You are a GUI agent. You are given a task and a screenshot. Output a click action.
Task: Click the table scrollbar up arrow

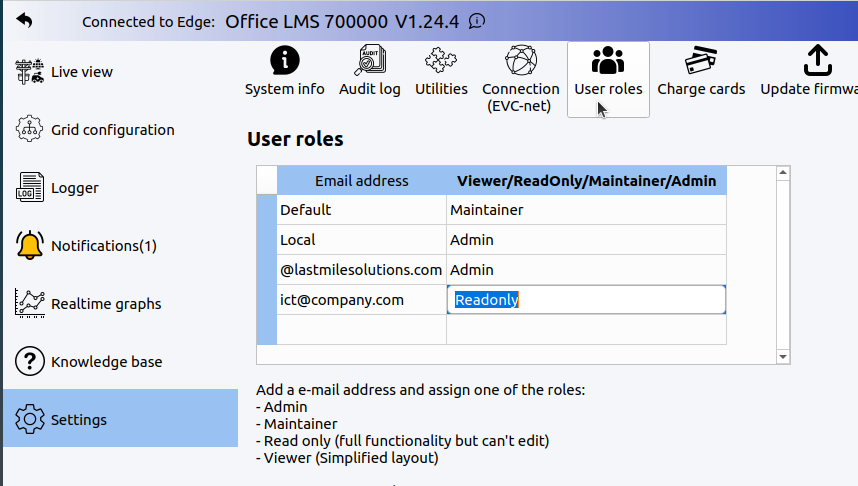(783, 173)
